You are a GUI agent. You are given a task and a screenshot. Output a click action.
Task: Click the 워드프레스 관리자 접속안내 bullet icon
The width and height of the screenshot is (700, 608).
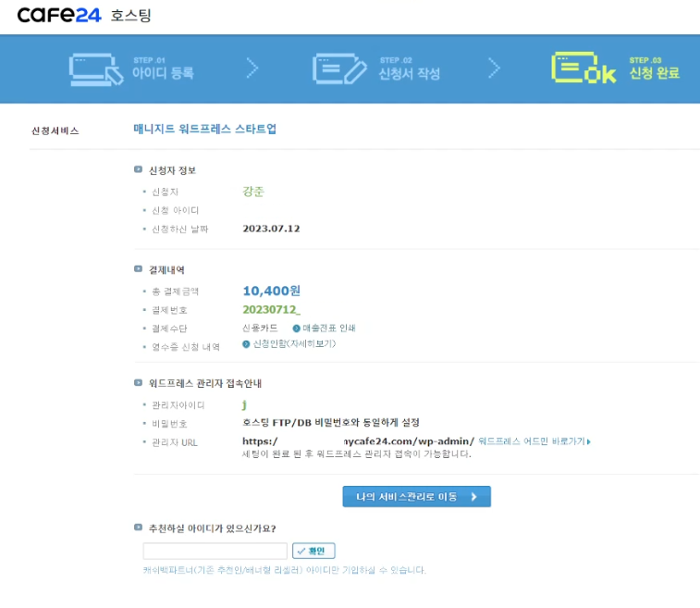coord(138,383)
